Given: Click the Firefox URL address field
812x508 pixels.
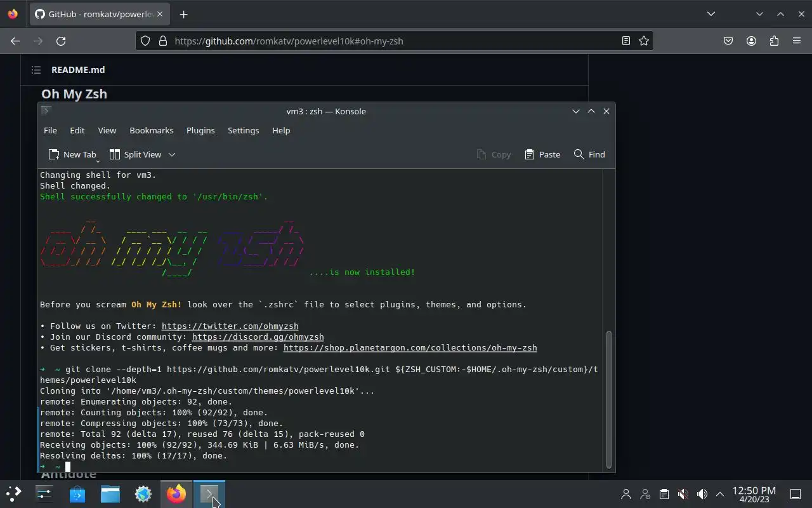Looking at the screenshot, I should coord(393,41).
